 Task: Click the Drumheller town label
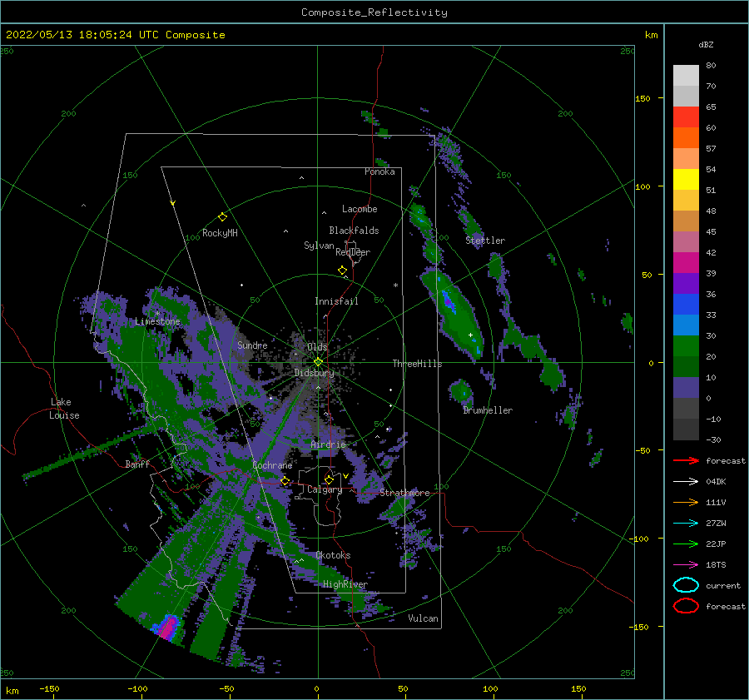pyautogui.click(x=488, y=410)
